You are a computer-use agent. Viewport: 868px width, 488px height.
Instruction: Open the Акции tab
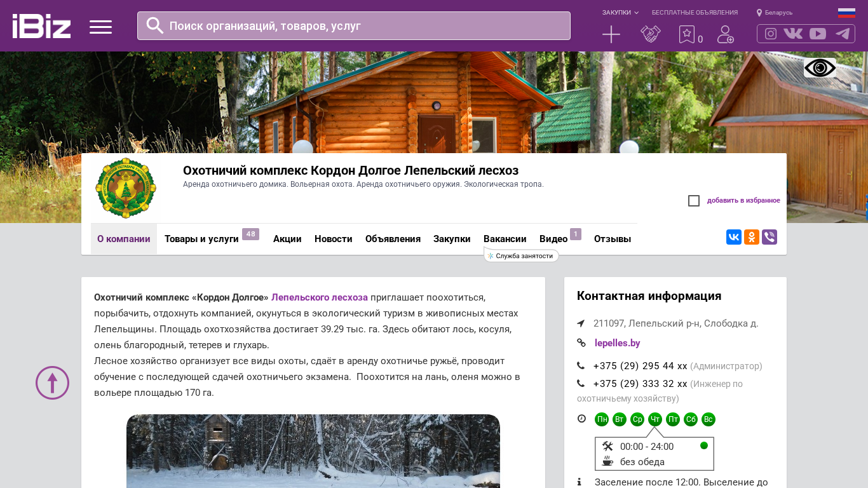tap(287, 239)
